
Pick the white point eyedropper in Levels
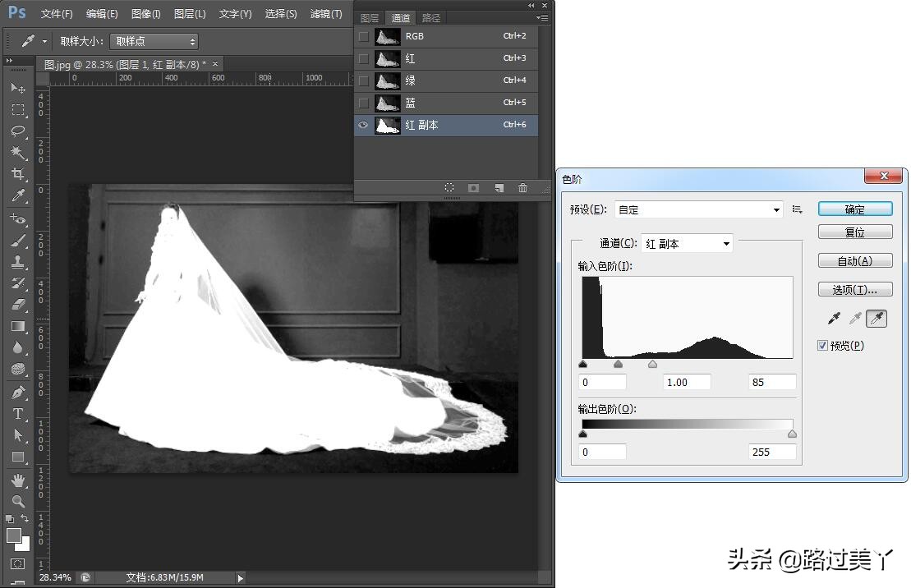tap(876, 319)
